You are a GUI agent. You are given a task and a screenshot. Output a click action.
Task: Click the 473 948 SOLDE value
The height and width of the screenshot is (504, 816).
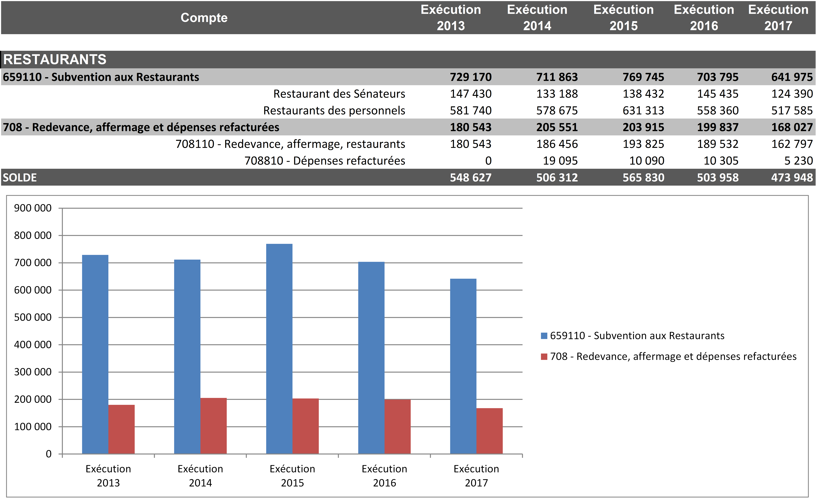[x=792, y=177]
